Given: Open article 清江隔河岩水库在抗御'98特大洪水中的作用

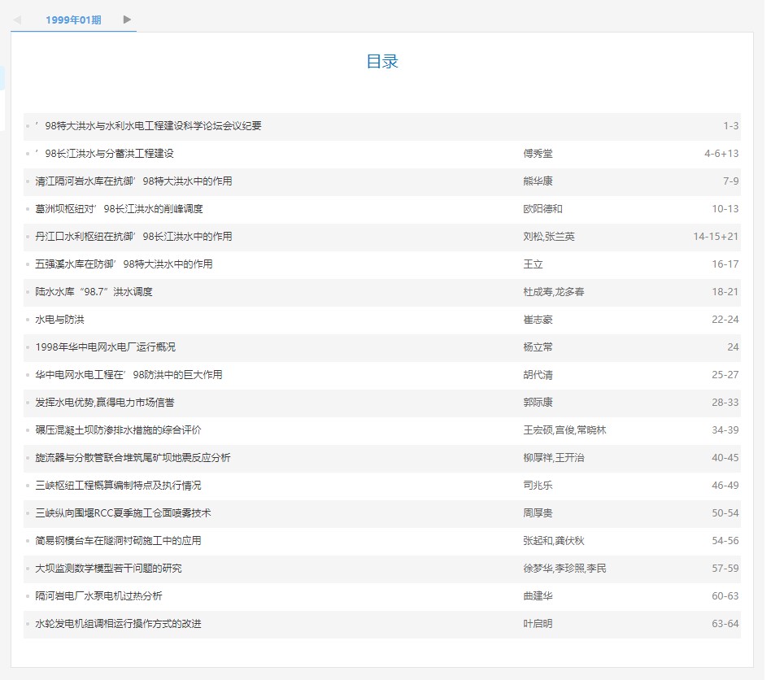Looking at the screenshot, I should coord(133,181).
